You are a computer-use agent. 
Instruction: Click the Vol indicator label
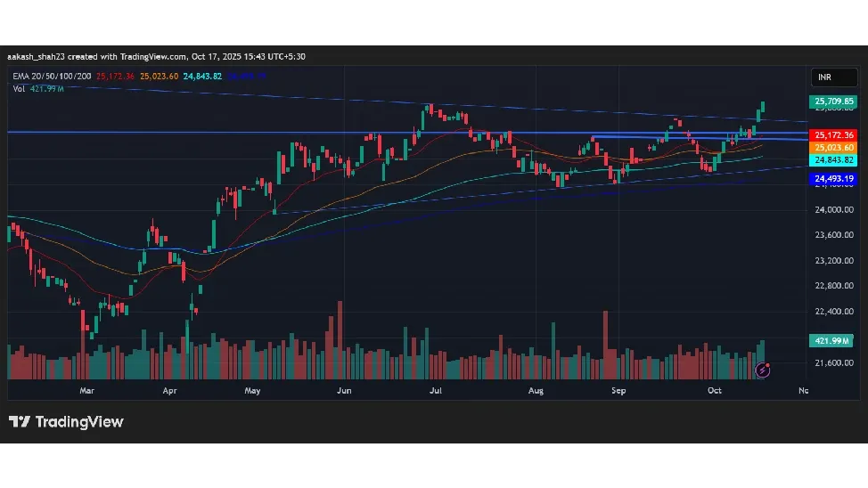point(19,88)
